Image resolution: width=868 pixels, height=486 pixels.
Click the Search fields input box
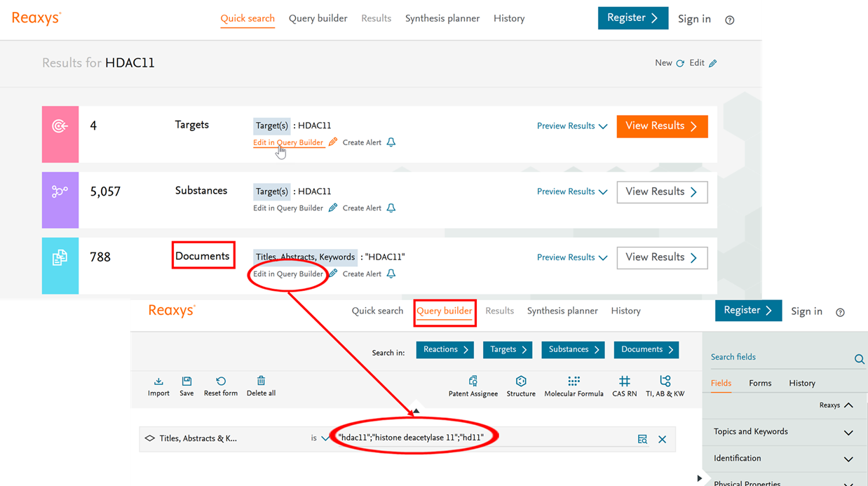[778, 357]
